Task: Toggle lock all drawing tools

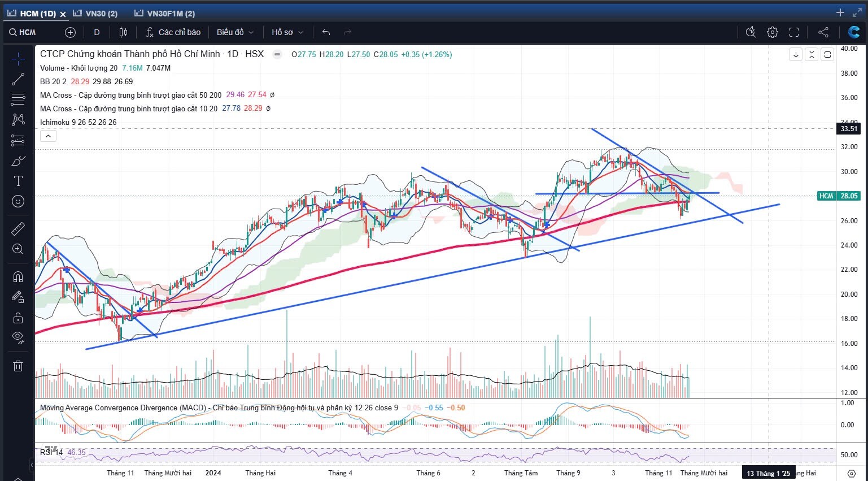Action: pyautogui.click(x=18, y=318)
